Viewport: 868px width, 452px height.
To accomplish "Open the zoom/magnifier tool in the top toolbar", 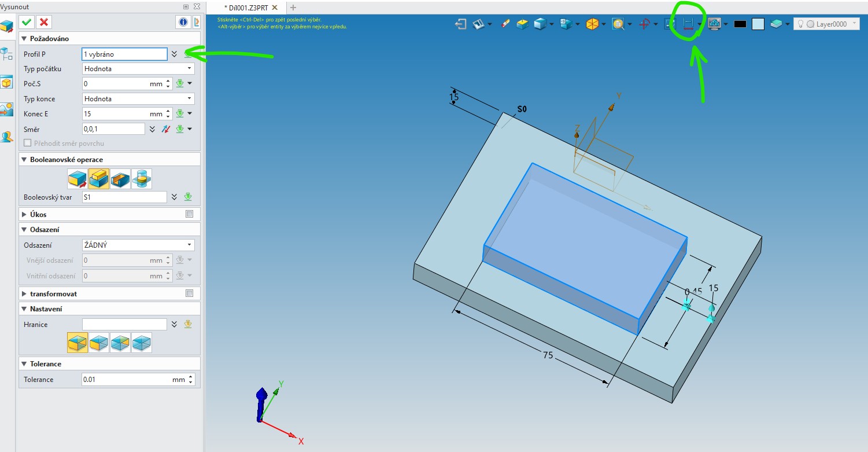I will pyautogui.click(x=618, y=24).
